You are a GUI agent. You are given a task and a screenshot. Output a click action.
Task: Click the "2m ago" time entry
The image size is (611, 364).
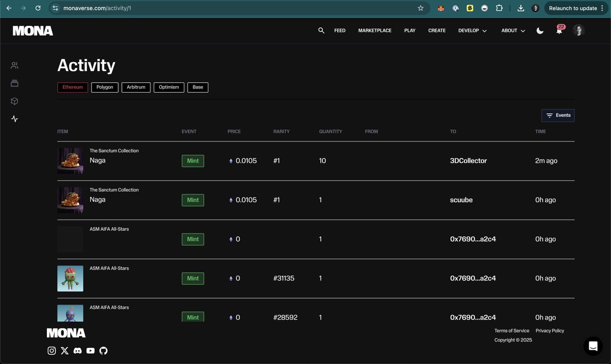pos(546,161)
